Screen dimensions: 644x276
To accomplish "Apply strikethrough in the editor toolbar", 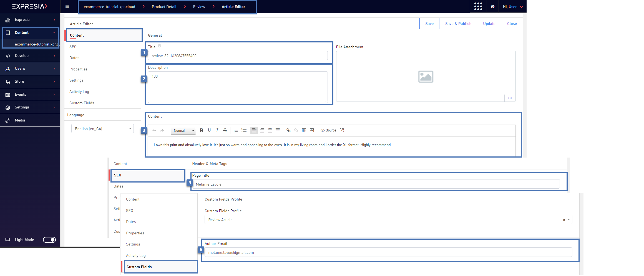I will click(225, 130).
